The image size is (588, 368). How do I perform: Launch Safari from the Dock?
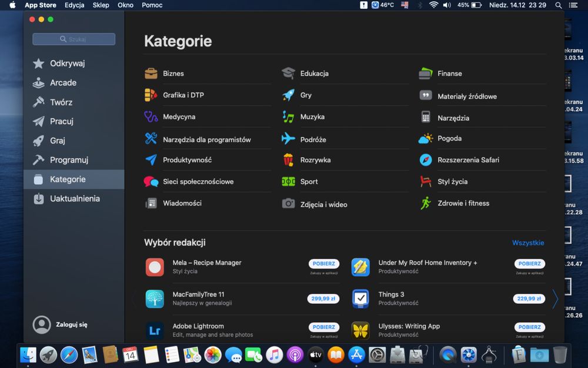(x=69, y=355)
